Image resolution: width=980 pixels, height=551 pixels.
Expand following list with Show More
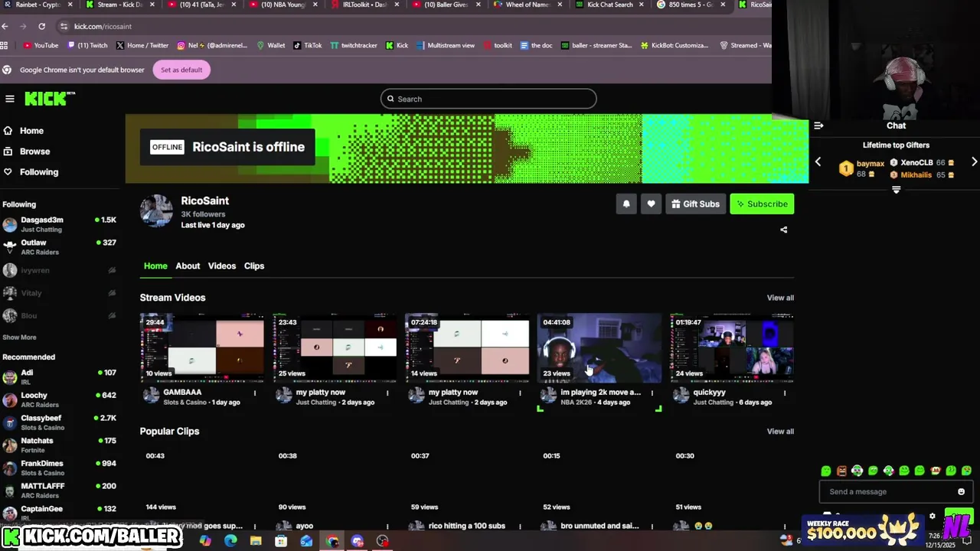(19, 337)
